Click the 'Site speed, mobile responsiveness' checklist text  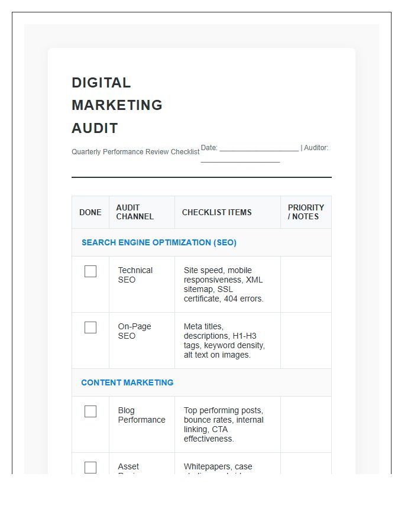tap(224, 284)
